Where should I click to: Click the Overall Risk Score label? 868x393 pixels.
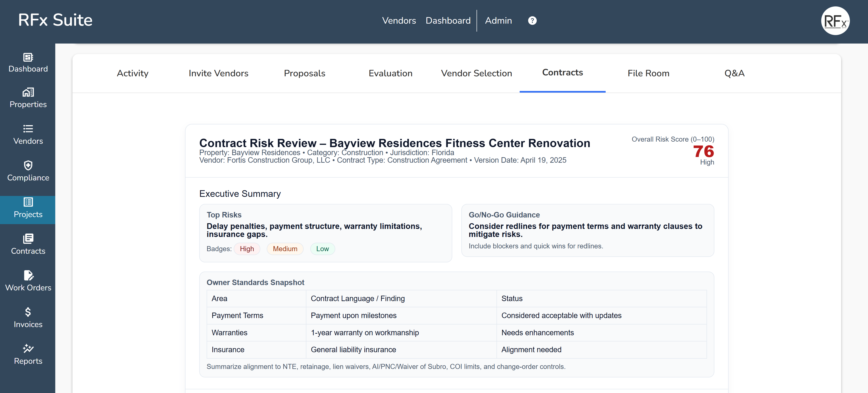pos(673,139)
